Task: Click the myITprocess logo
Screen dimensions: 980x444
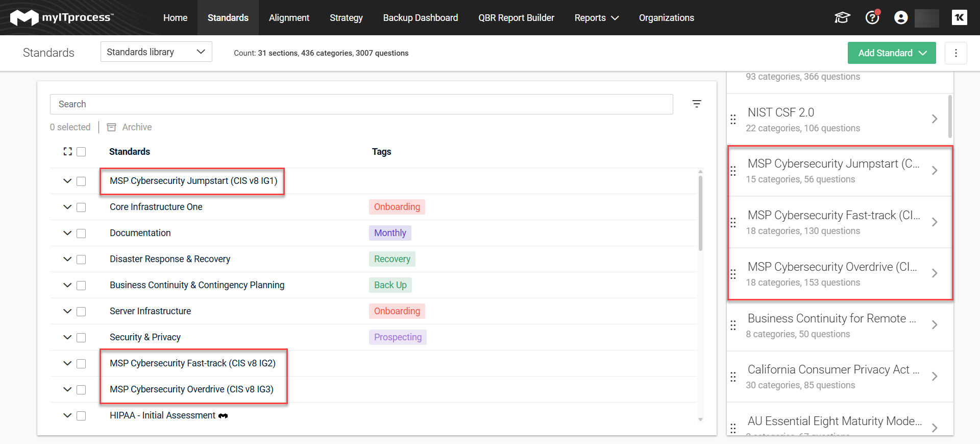Action: coord(62,17)
